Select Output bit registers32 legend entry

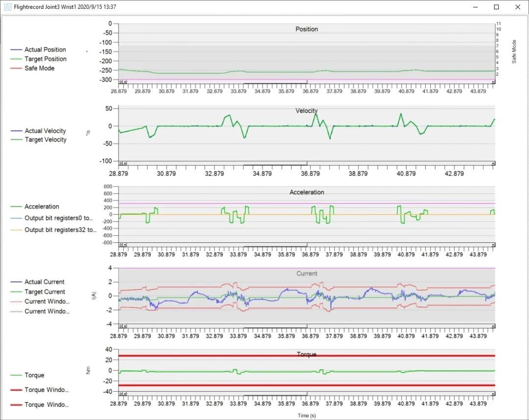click(60, 230)
